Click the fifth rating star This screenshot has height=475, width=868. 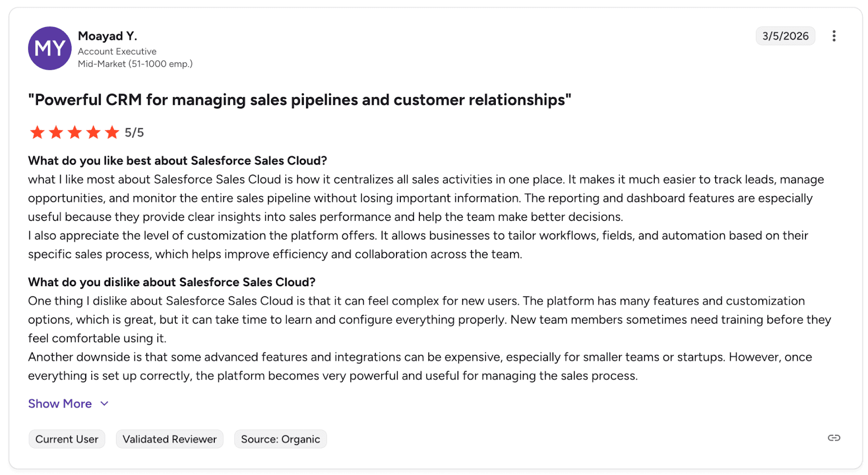coord(112,132)
